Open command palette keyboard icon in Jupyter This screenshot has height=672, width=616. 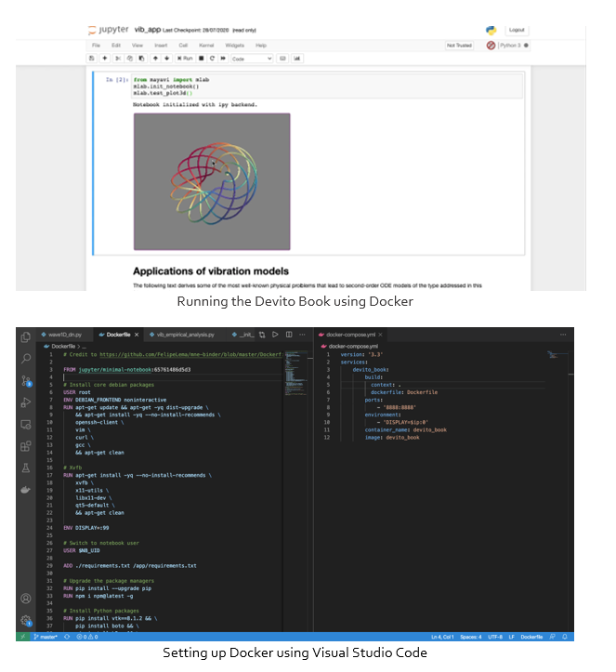coord(282,59)
